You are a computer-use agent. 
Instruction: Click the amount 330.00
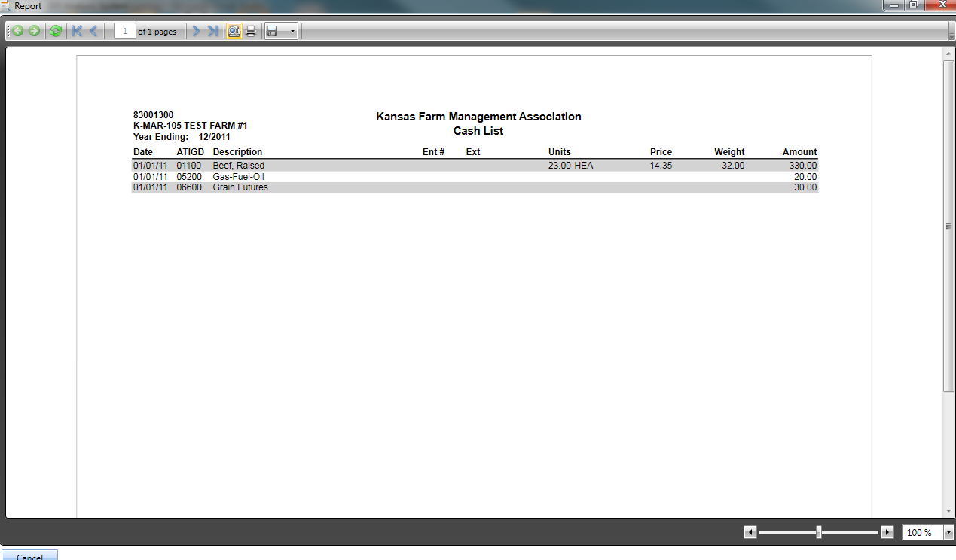click(803, 166)
